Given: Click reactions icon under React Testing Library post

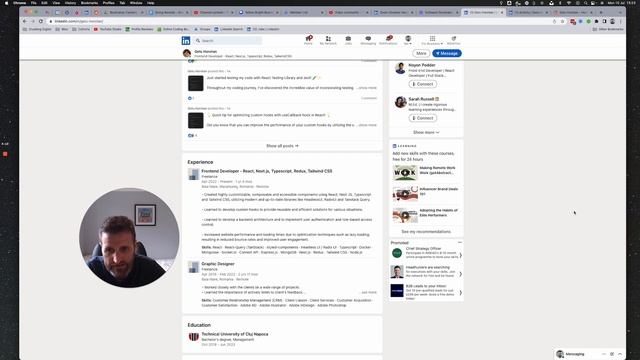Looking at the screenshot, I should click(190, 98).
